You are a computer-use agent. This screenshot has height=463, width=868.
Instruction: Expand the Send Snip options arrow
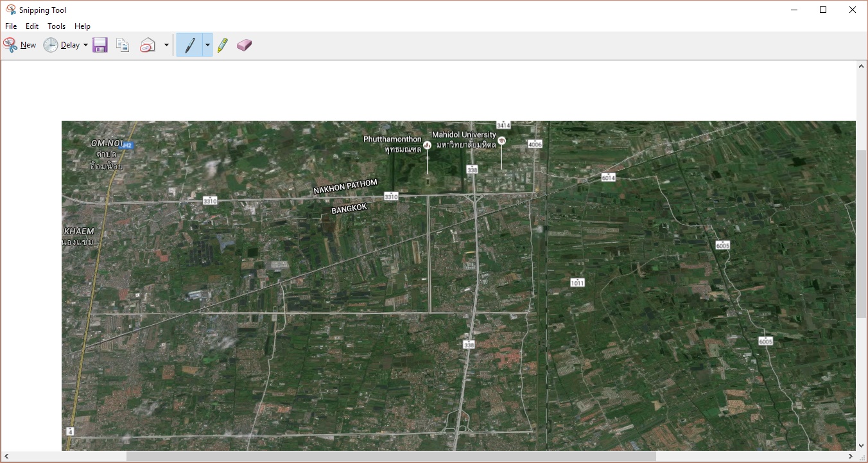[x=166, y=45]
